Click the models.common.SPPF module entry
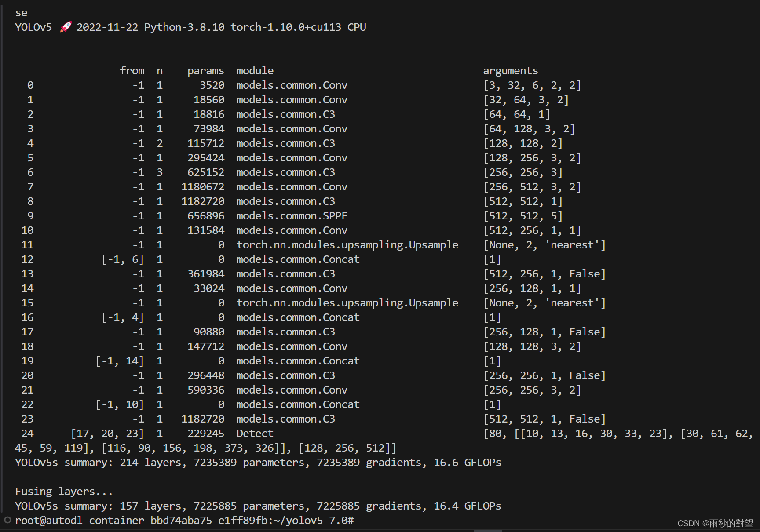Viewport: 760px width, 532px height. [292, 216]
